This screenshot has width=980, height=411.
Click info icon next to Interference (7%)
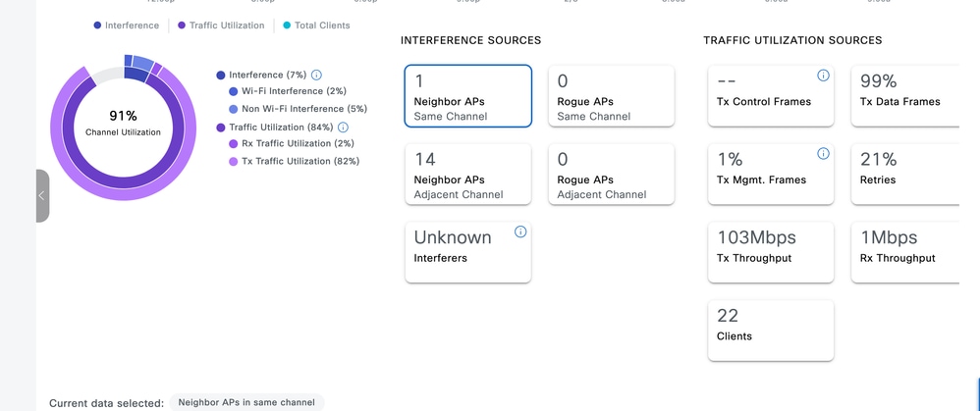(316, 75)
